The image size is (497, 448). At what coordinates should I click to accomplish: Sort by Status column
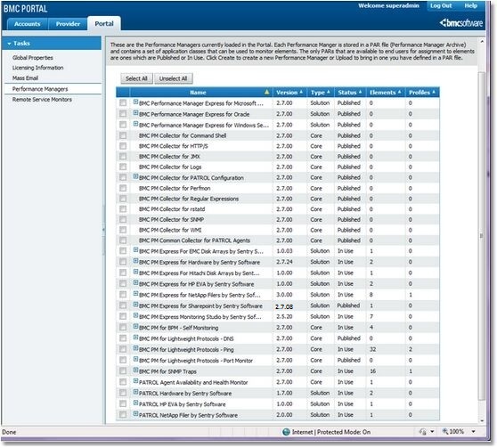350,93
